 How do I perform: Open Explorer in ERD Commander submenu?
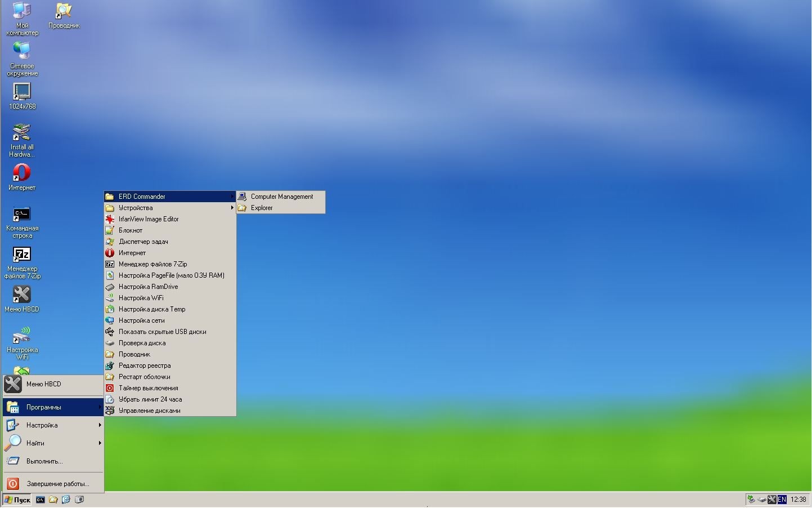(x=281, y=208)
